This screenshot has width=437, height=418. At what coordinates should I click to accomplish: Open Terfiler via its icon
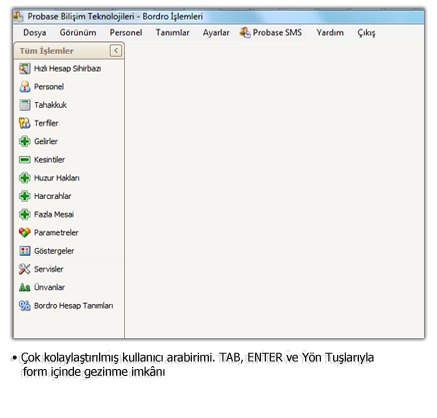[x=25, y=123]
